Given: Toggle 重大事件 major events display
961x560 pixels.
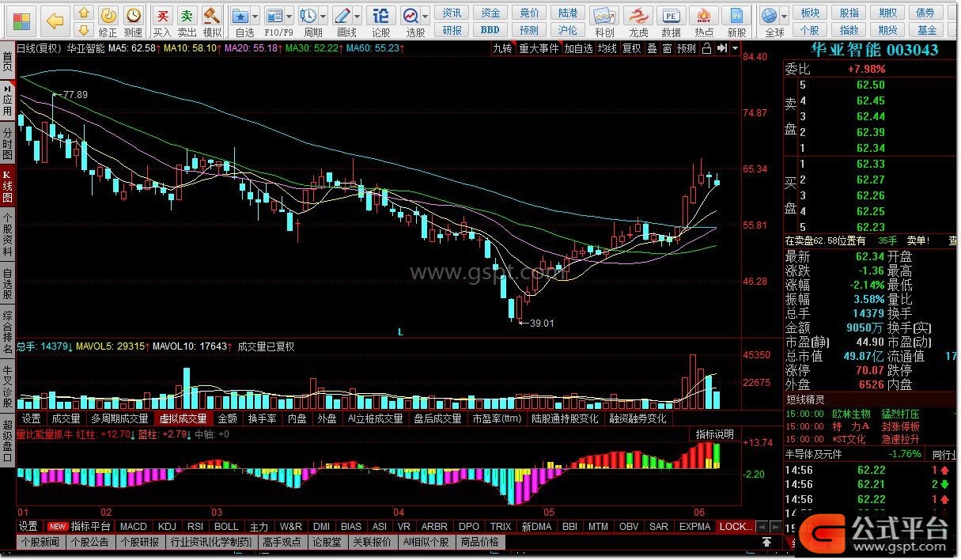Looking at the screenshot, I should coord(539,48).
